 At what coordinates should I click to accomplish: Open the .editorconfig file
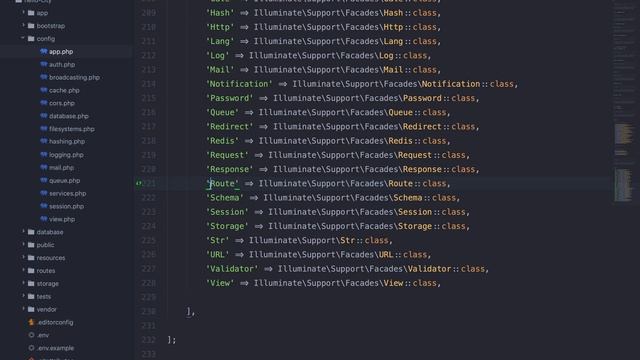pyautogui.click(x=55, y=322)
